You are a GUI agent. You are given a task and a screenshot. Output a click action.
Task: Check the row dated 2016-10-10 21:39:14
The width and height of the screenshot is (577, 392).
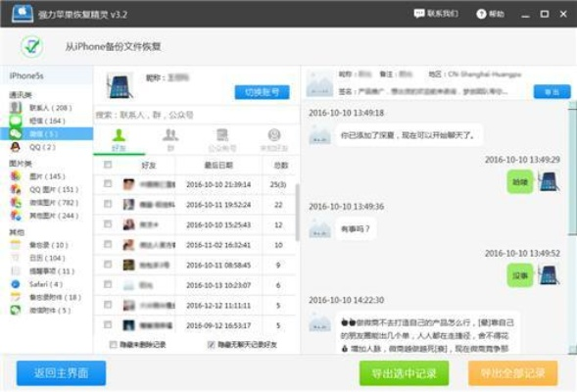click(x=108, y=183)
